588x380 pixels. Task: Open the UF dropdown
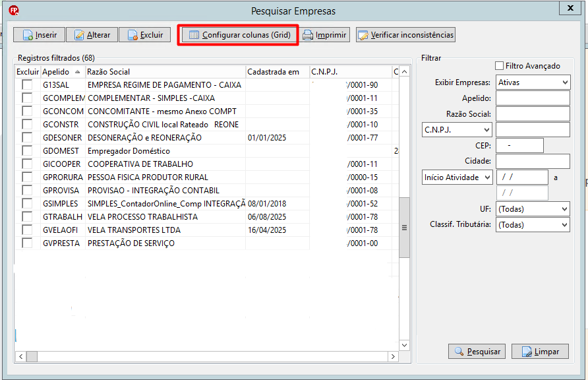[533, 209]
